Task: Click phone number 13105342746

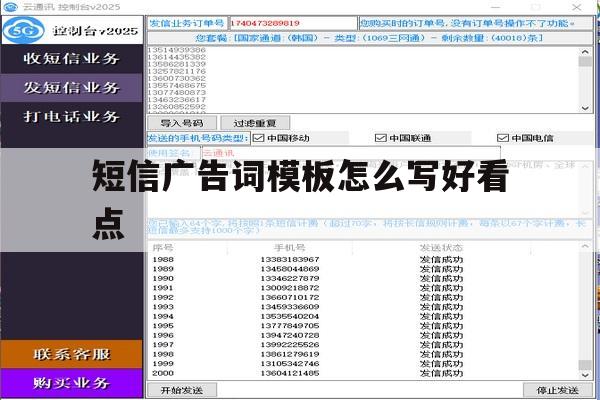Action: [x=290, y=364]
